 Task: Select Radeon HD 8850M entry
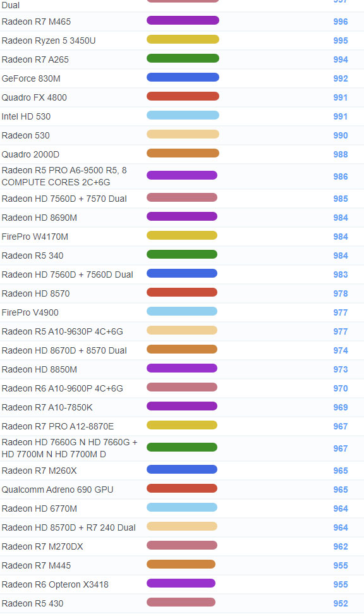tap(39, 369)
